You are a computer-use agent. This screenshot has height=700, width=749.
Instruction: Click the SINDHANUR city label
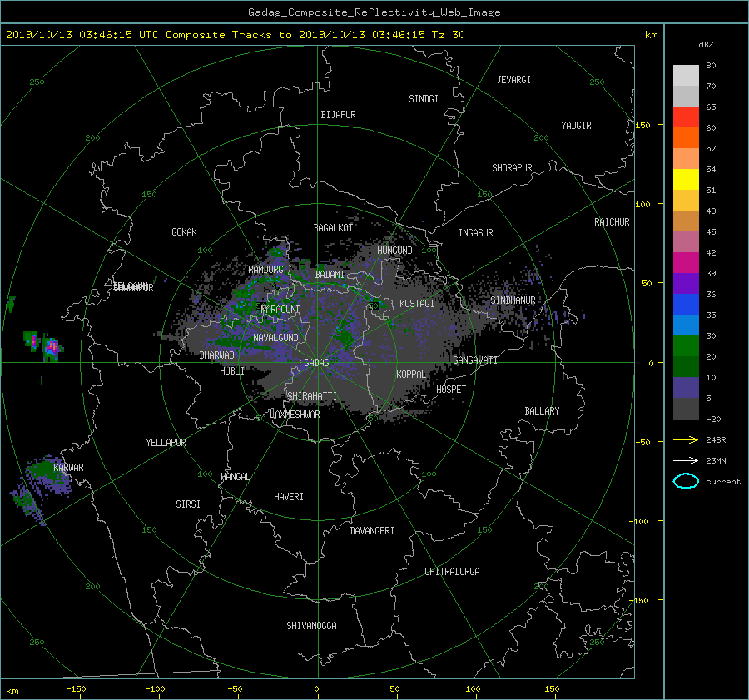click(513, 300)
